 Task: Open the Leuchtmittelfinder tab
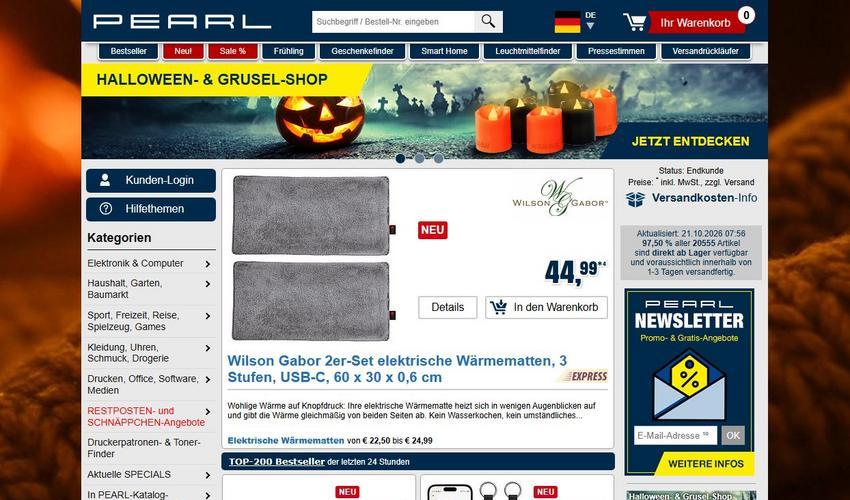pyautogui.click(x=527, y=51)
